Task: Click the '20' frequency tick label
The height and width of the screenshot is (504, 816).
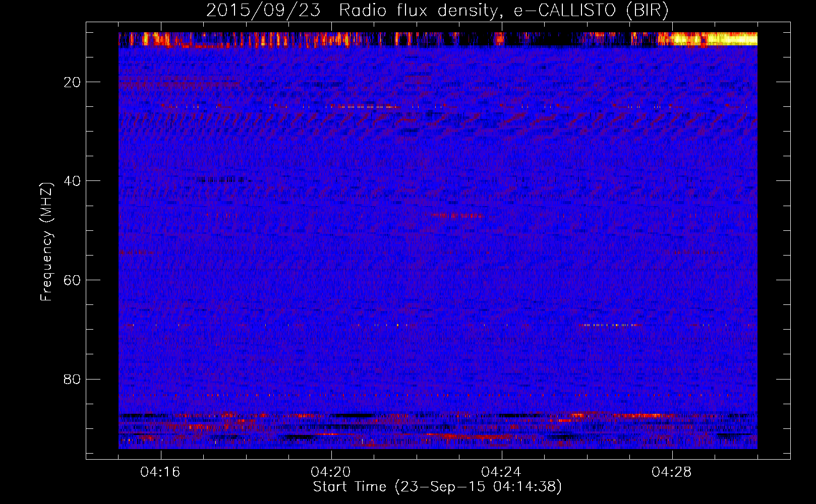Action: tap(73, 82)
